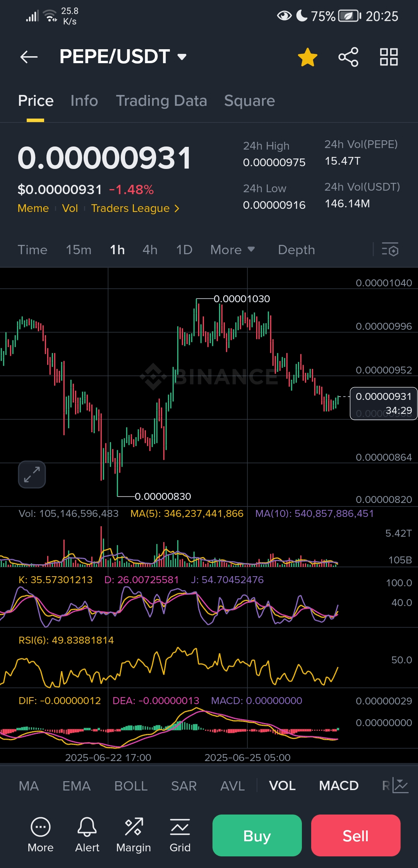Viewport: 418px width, 868px height.
Task: Tap the red Sell button
Action: point(356,835)
